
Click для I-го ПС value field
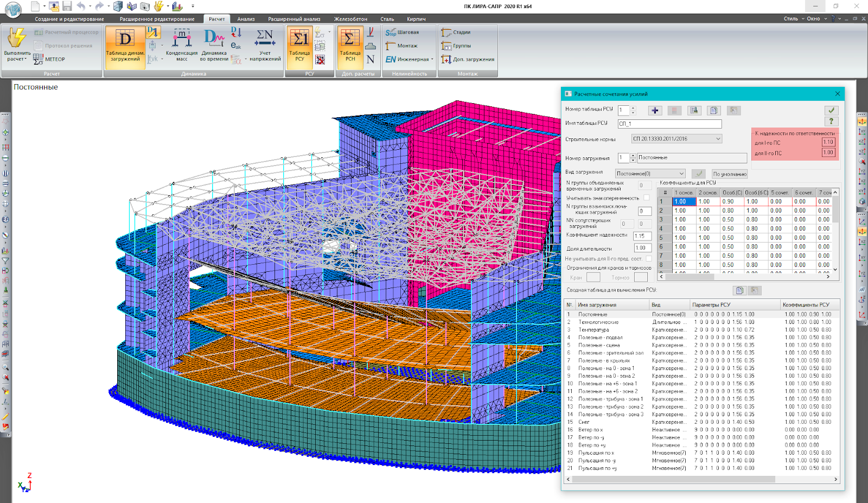(x=828, y=142)
